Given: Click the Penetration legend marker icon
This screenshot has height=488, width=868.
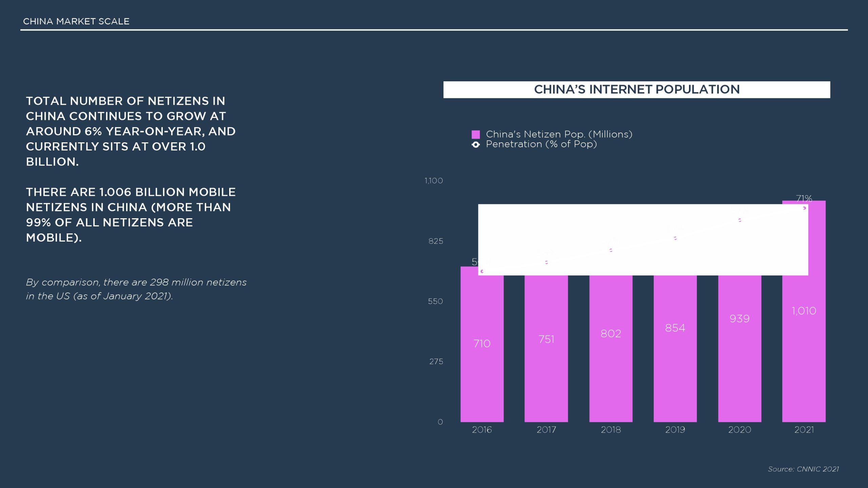Looking at the screenshot, I should (x=476, y=145).
